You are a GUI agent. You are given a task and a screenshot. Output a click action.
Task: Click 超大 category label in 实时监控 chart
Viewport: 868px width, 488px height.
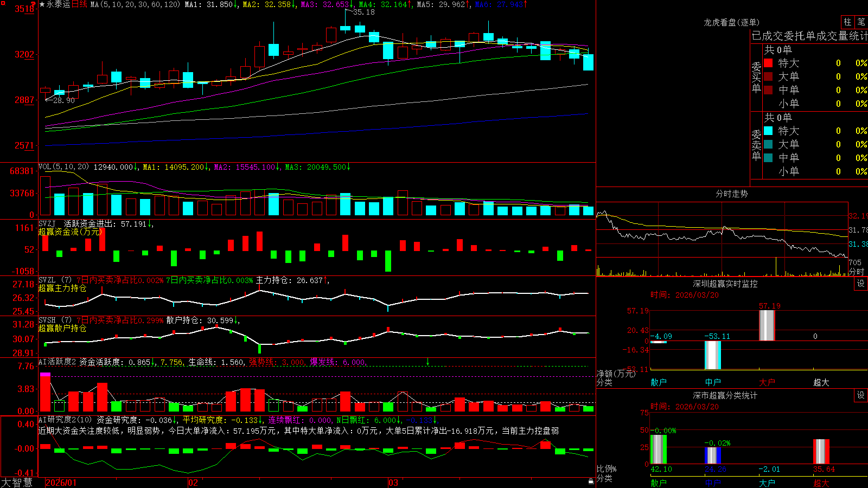pos(821,382)
